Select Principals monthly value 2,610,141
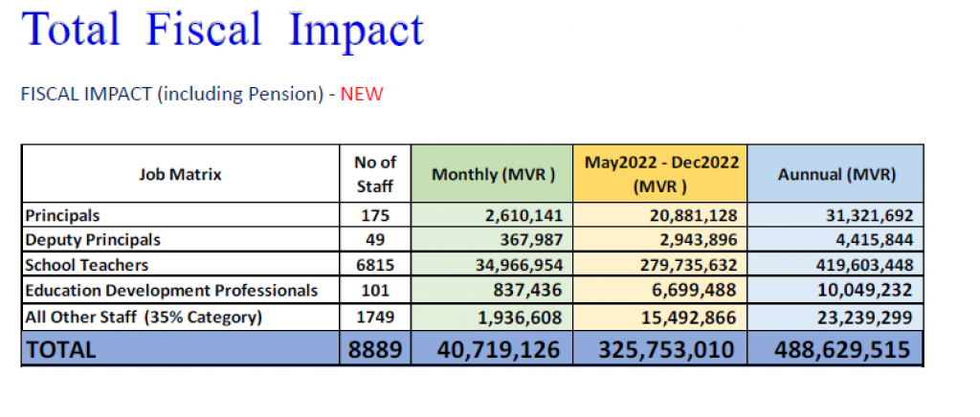980x417 pixels. [x=523, y=216]
